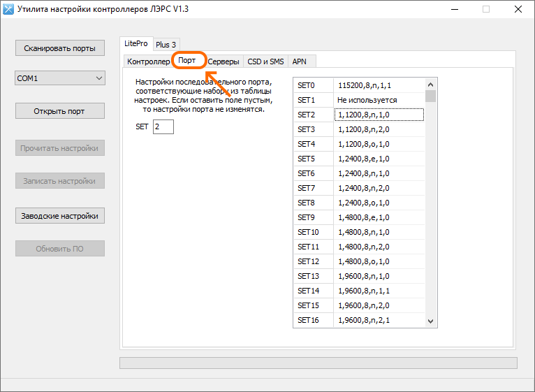Select the SET16 row label
Viewport: 535px width, 392px height.
313,320
